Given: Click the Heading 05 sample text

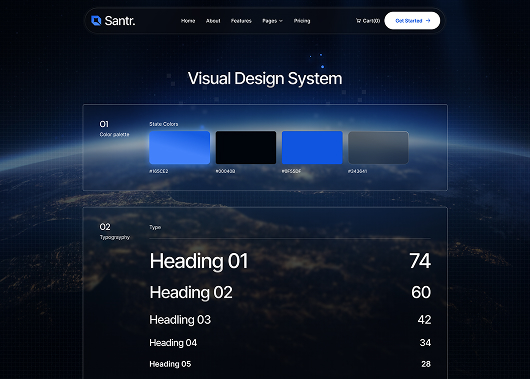Looking at the screenshot, I should click(x=170, y=364).
